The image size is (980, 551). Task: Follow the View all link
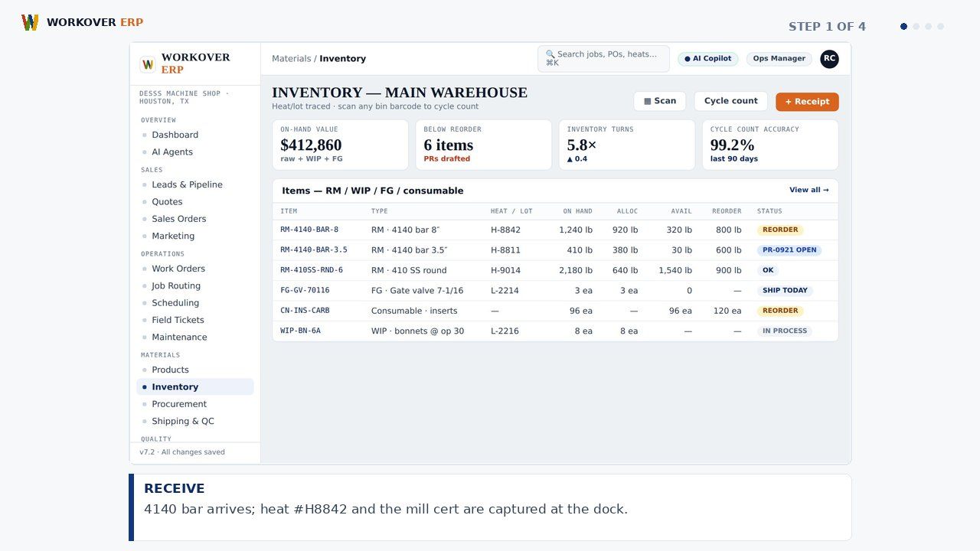coord(808,190)
